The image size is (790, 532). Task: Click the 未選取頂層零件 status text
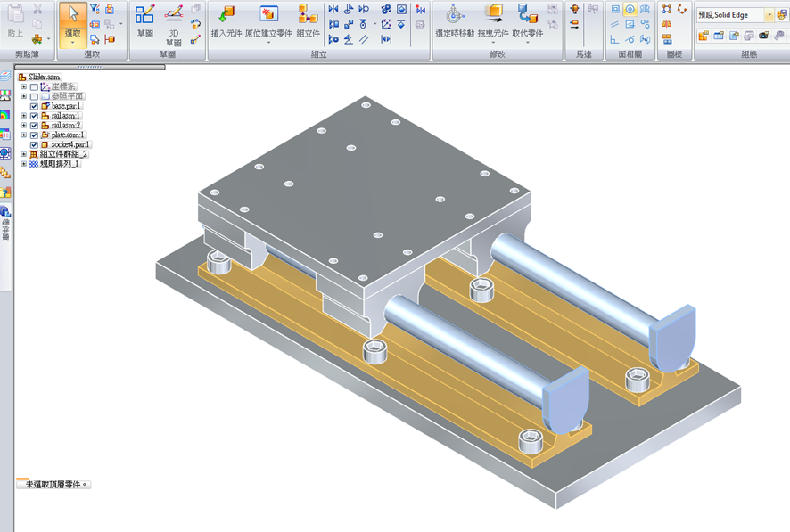point(55,485)
